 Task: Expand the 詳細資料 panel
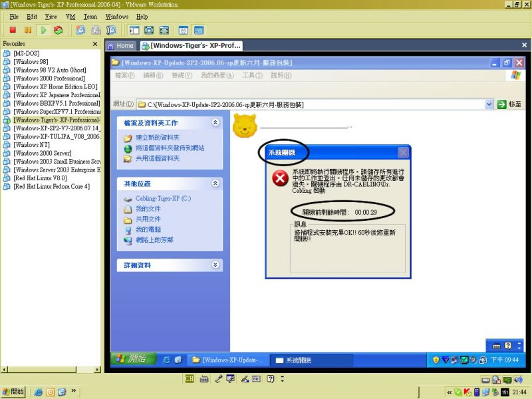coord(215,265)
